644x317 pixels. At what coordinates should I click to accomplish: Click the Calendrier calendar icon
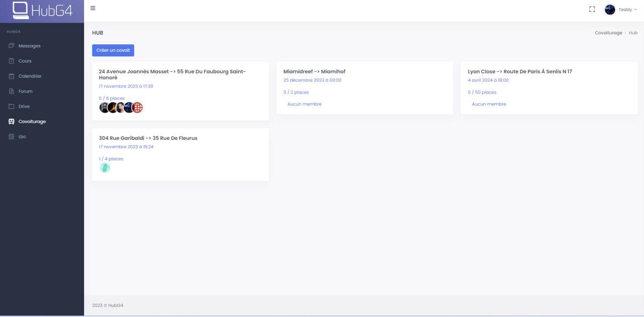(12, 76)
